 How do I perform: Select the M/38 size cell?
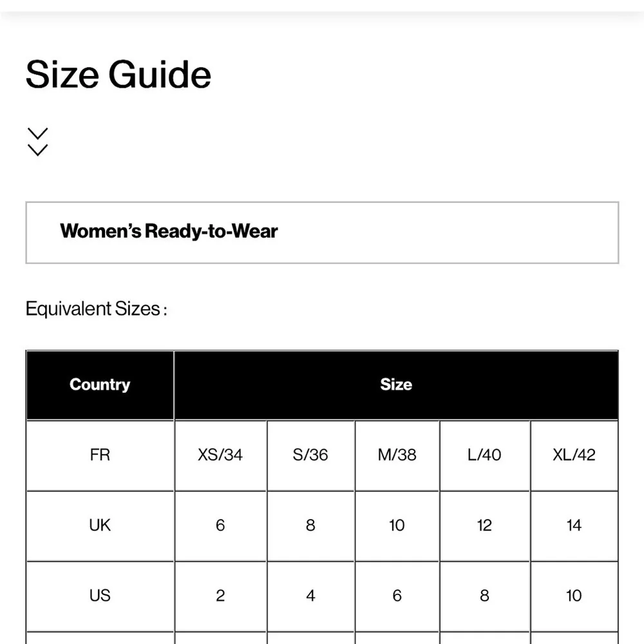tap(397, 455)
